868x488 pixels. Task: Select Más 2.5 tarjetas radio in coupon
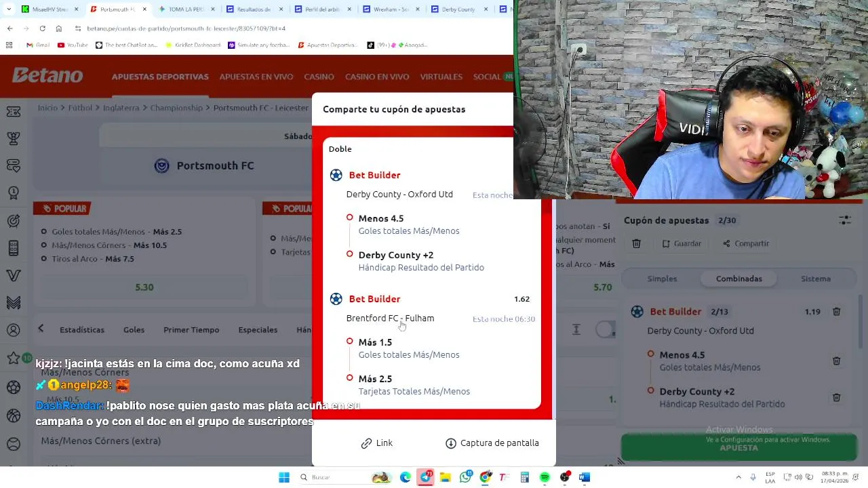pyautogui.click(x=350, y=378)
